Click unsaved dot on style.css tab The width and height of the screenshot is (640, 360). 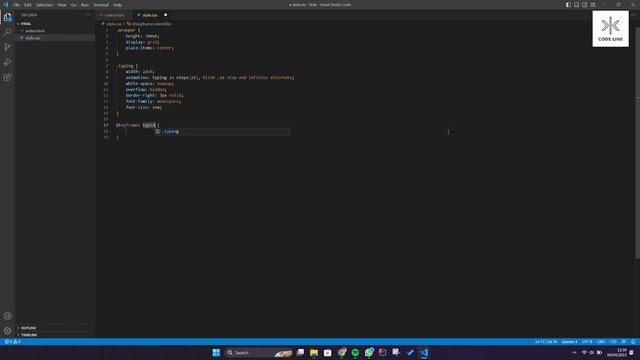coord(165,15)
